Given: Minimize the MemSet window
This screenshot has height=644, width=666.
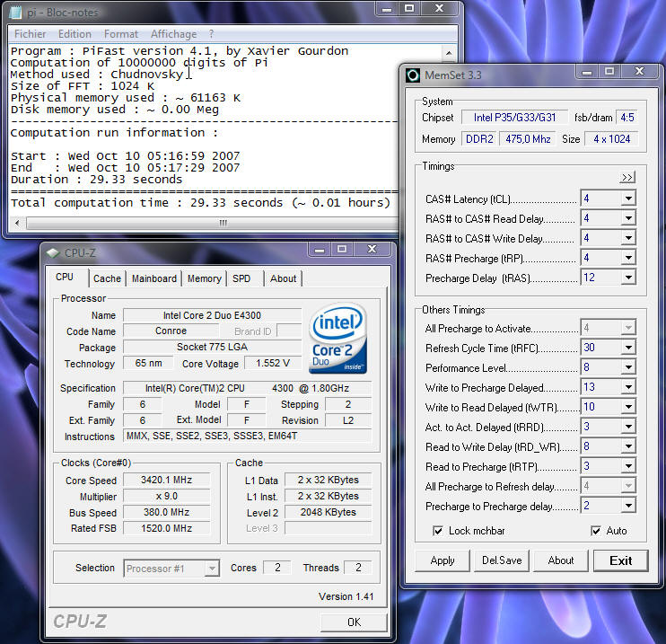Looking at the screenshot, I should pos(587,72).
